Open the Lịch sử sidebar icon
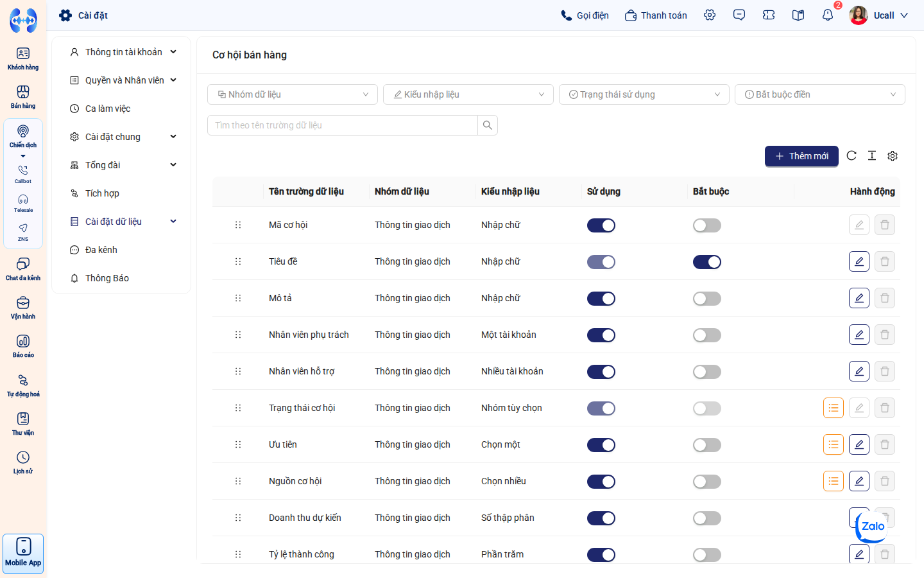The image size is (924, 578). (x=23, y=462)
